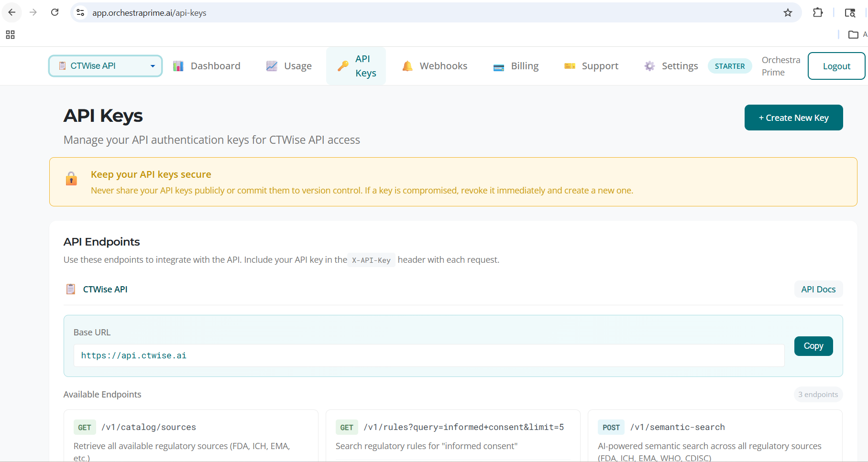
Task: Open Settings via the gear icon
Action: point(649,66)
